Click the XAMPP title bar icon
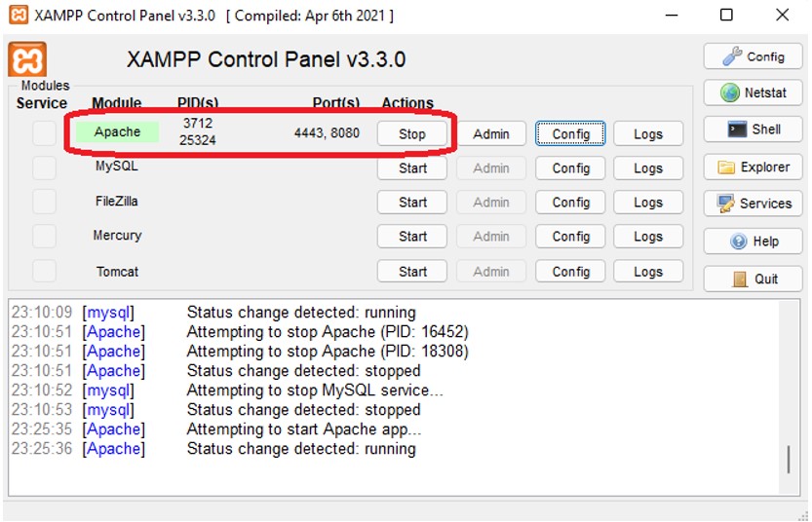This screenshot has height=522, width=812. 19,15
